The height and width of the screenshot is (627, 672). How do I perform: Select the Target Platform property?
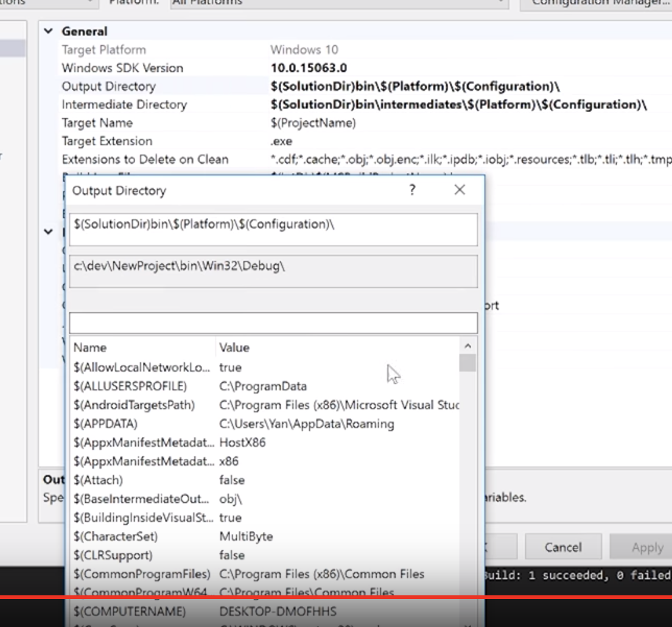pos(104,50)
